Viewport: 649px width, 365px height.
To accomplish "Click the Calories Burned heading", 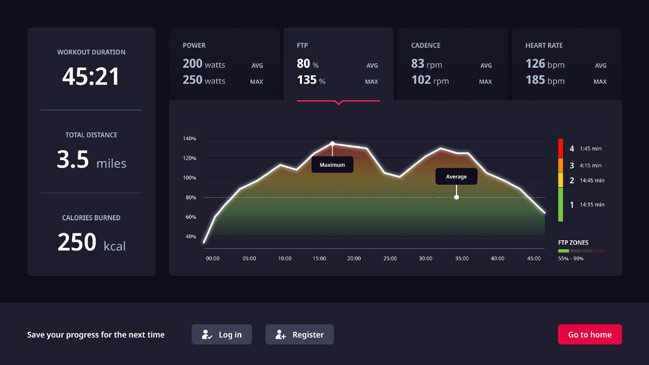I will [x=91, y=218].
